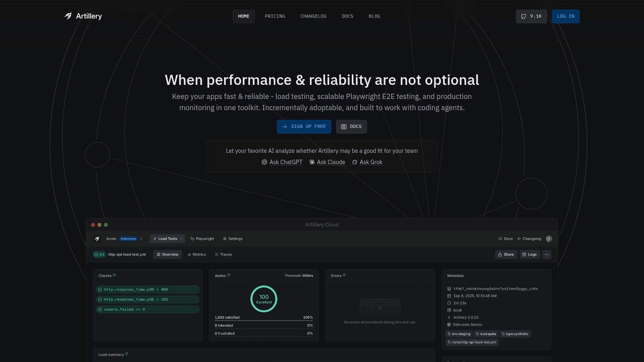
Task: Click the thumbs-up empty state icon in Errors
Action: (x=380, y=307)
